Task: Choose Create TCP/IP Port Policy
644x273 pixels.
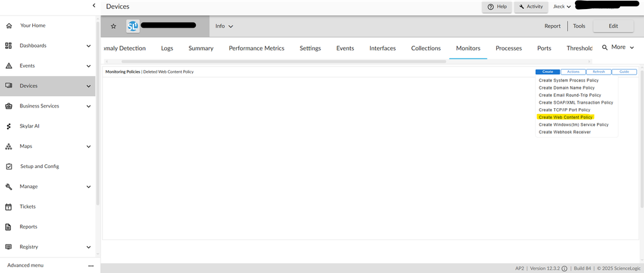Action: 564,110
